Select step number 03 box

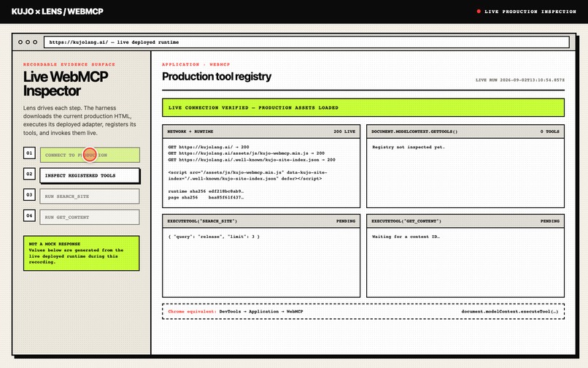point(29,194)
